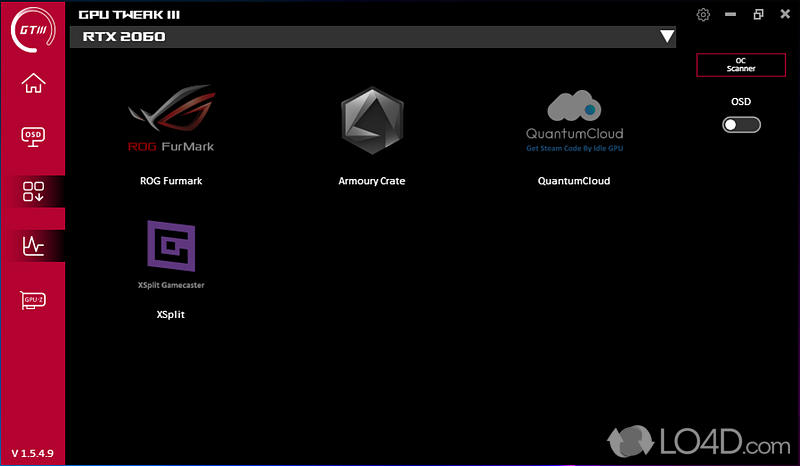
Task: Restore down the GPU Tweak window
Action: tap(759, 14)
